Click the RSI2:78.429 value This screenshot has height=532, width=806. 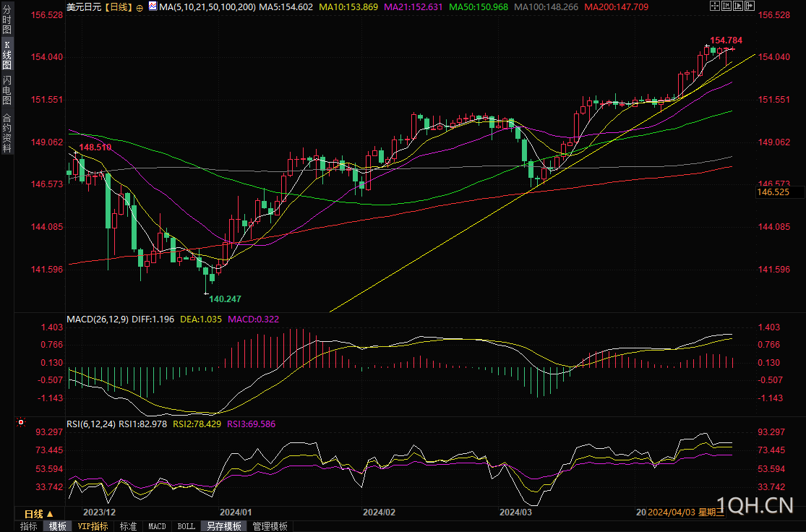197,424
